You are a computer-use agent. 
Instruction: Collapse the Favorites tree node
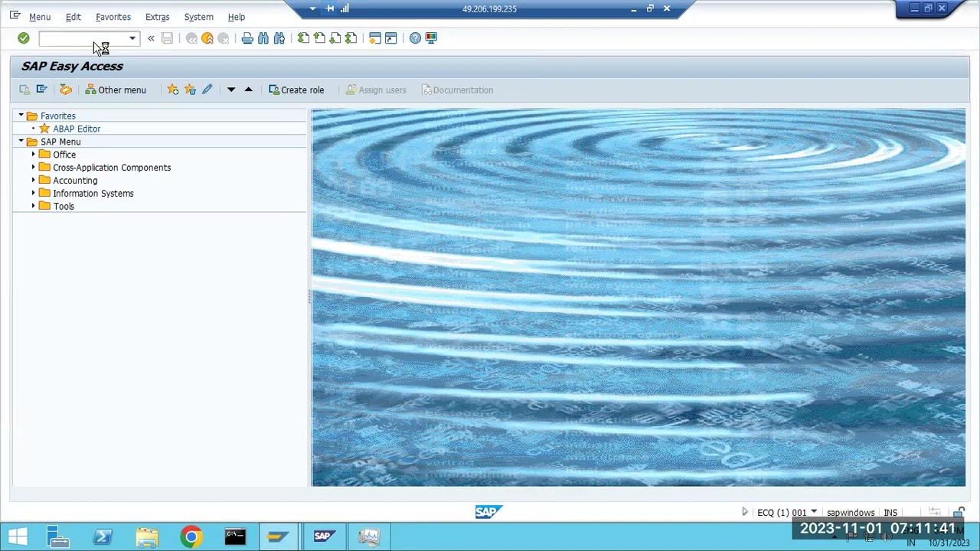pos(21,116)
